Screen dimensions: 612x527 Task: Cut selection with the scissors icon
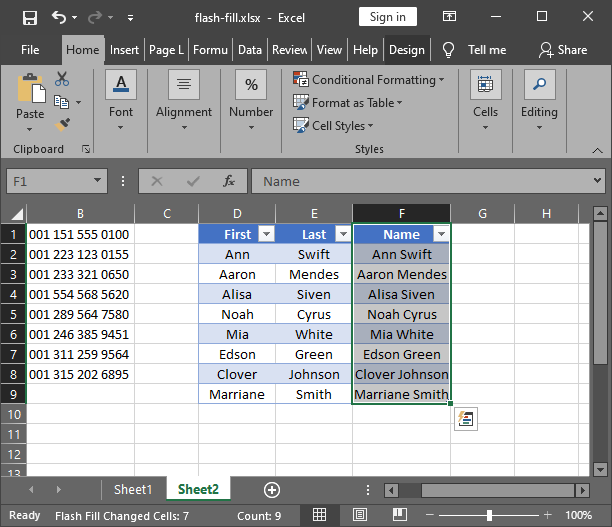click(x=62, y=79)
